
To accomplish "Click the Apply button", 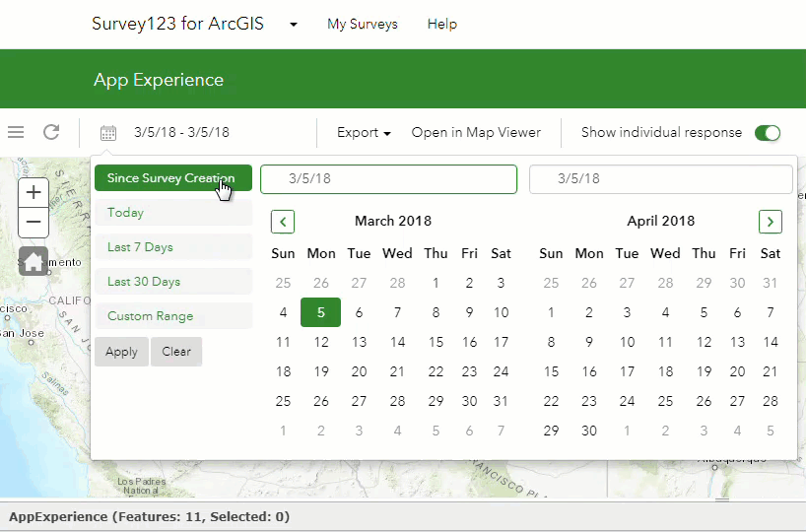I will pyautogui.click(x=121, y=352).
